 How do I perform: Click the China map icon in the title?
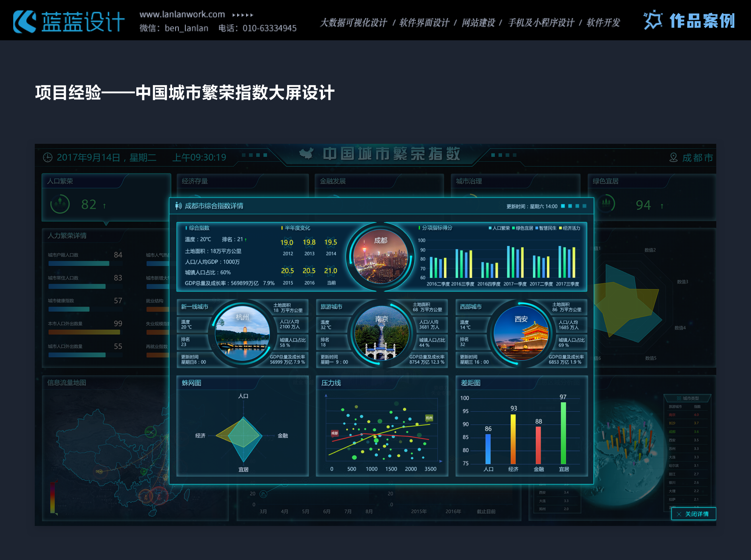tap(306, 153)
